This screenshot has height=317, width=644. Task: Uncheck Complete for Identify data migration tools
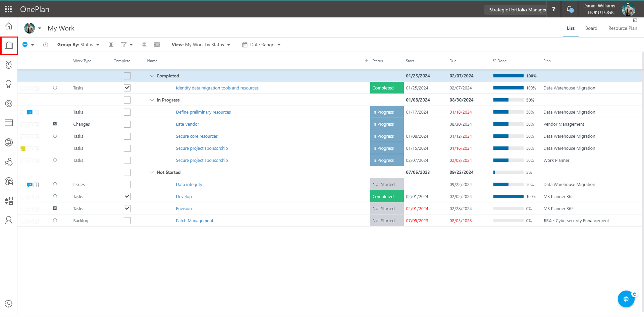point(127,88)
